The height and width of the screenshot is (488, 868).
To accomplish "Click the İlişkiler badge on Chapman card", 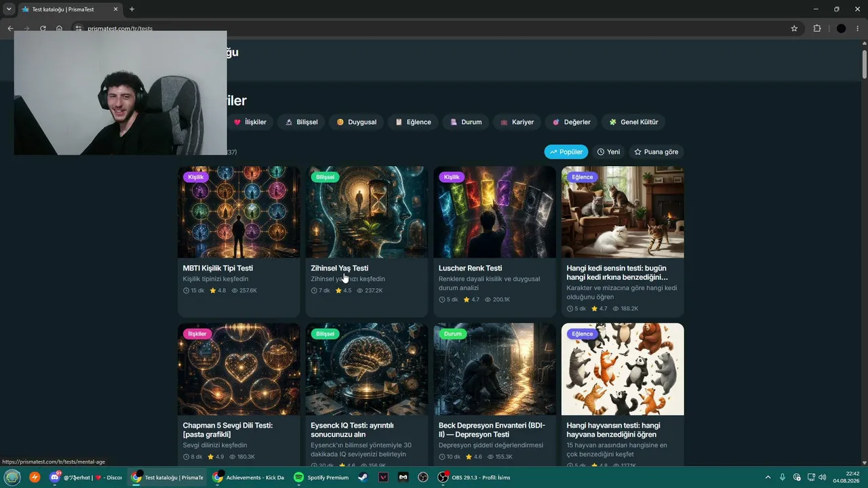I will (x=197, y=334).
